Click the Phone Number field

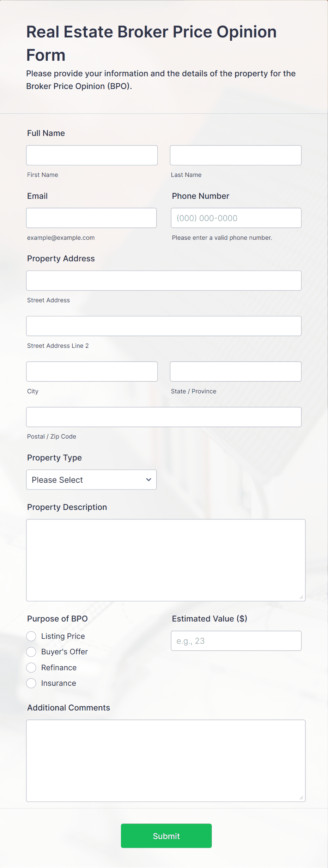[236, 218]
